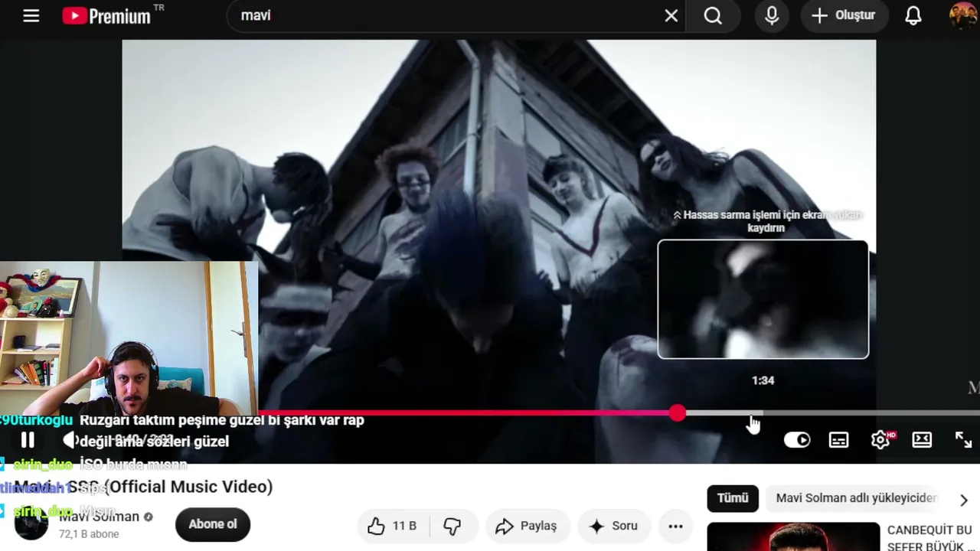Like the video (11 B)
The height and width of the screenshot is (551, 980).
point(394,526)
